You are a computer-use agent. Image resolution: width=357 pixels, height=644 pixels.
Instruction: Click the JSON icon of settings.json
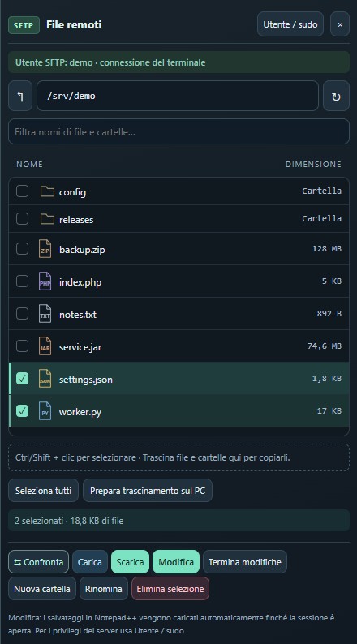coord(45,379)
